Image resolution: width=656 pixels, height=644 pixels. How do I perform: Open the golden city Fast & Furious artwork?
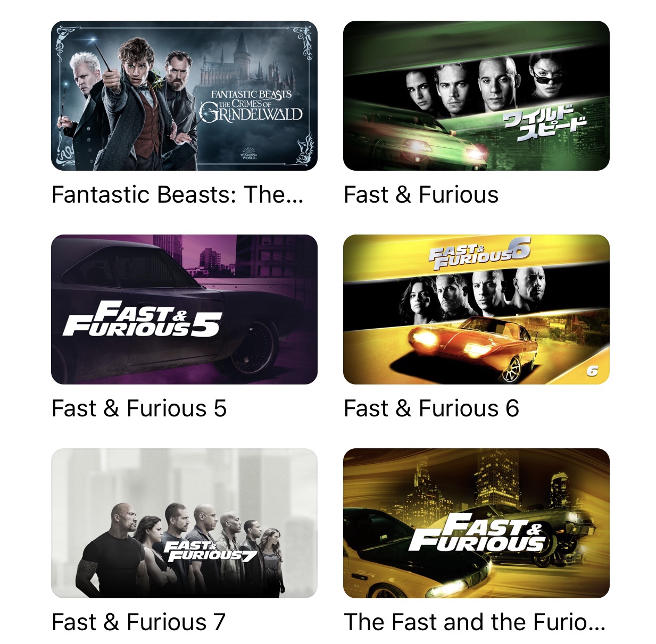point(476,523)
